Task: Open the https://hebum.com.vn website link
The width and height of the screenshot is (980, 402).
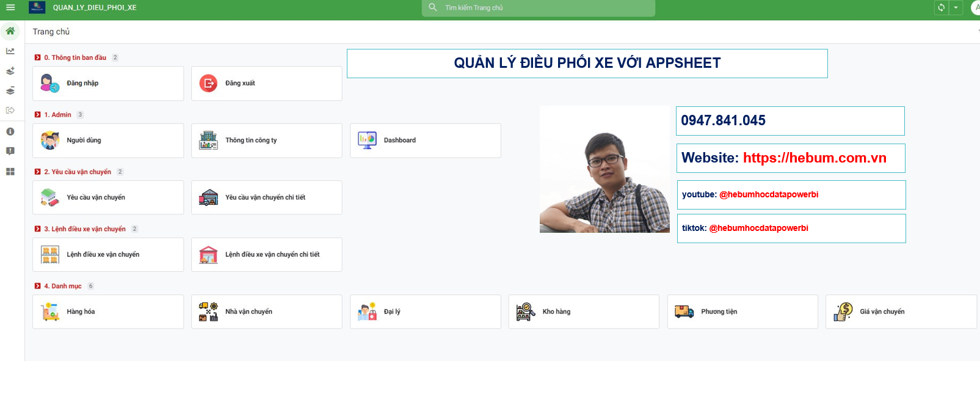Action: [814, 158]
